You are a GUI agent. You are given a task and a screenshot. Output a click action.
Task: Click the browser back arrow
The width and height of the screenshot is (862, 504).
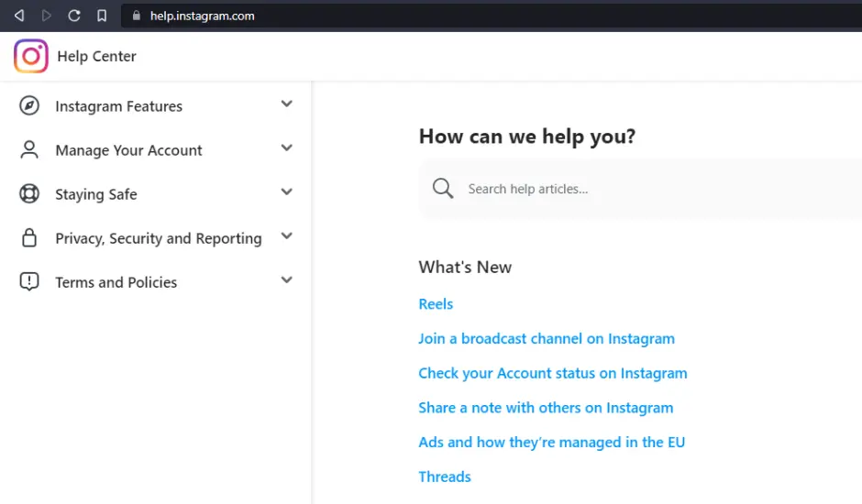(19, 16)
